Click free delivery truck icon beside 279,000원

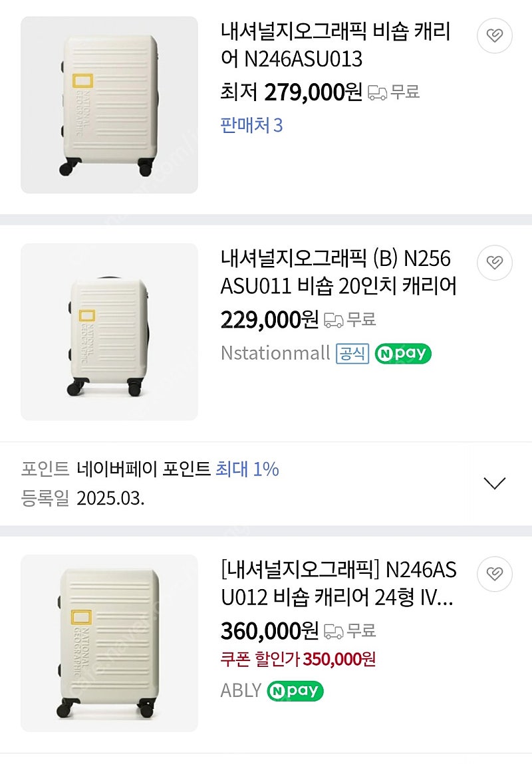point(377,92)
